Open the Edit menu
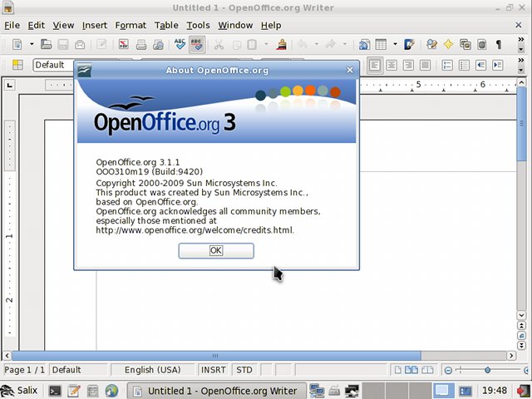 [37, 25]
